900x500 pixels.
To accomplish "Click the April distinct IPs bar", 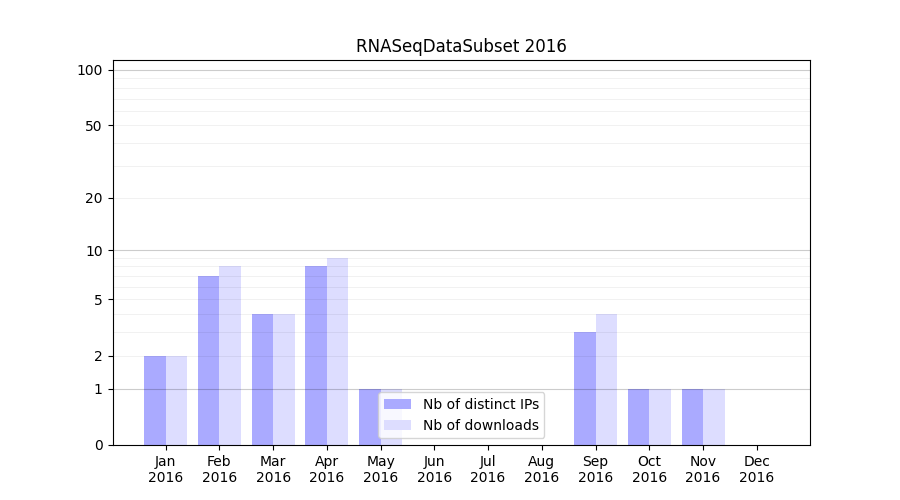I will (316, 355).
